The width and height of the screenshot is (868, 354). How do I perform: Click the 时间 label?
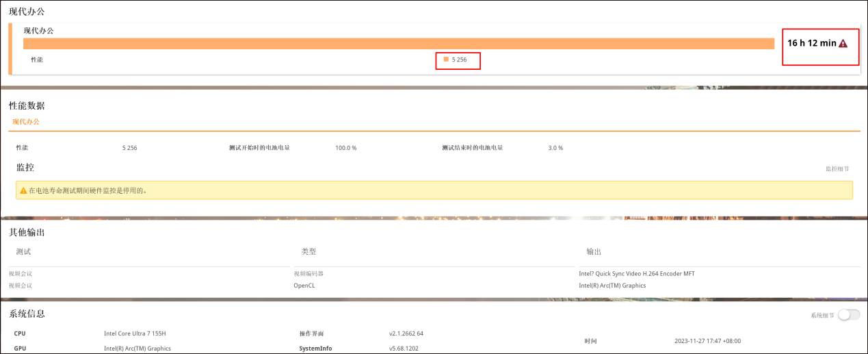(x=591, y=341)
